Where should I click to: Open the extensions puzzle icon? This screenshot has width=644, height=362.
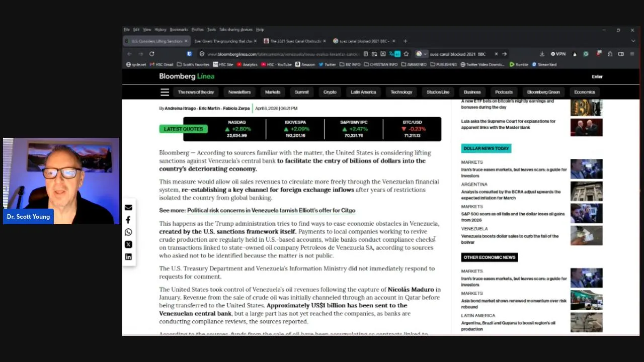pyautogui.click(x=610, y=54)
